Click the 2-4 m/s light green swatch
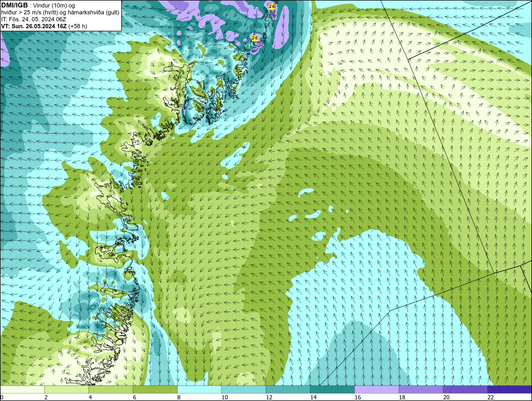532x401 pixels. point(66,389)
